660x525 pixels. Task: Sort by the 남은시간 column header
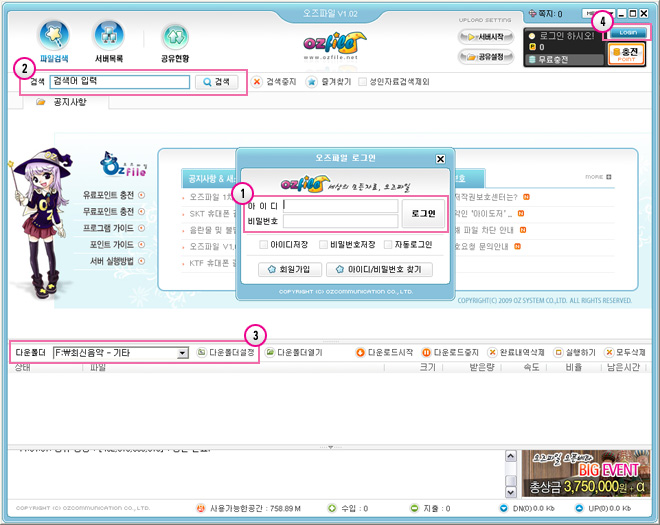click(x=623, y=368)
